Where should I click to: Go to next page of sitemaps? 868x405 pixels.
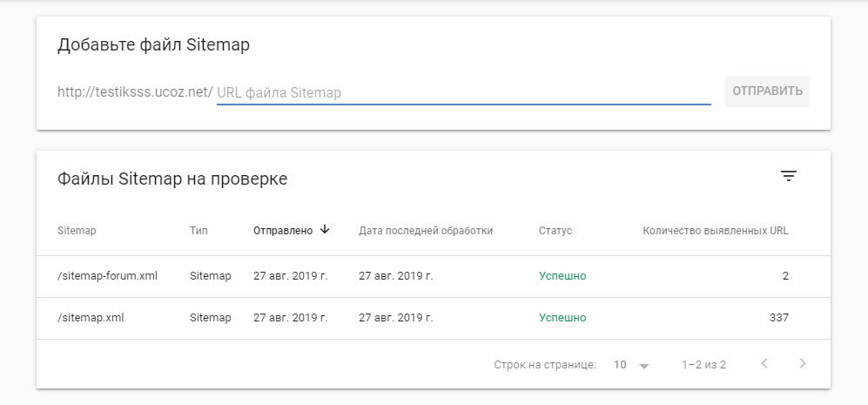(803, 364)
